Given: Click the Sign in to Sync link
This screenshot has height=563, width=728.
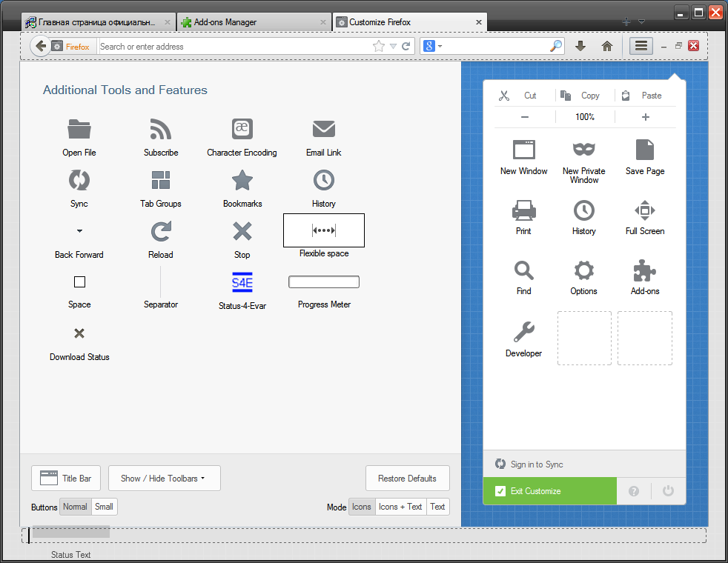Looking at the screenshot, I should pyautogui.click(x=535, y=464).
